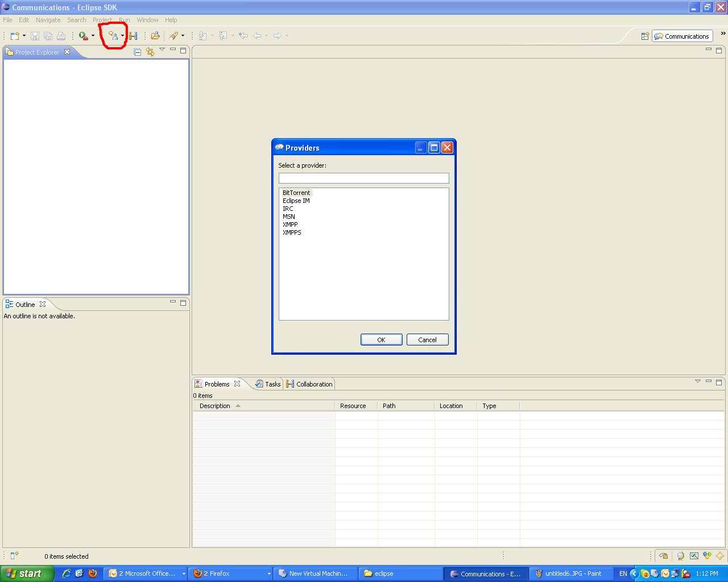Switch to the Problems tab
The height and width of the screenshot is (582, 728).
coord(218,384)
